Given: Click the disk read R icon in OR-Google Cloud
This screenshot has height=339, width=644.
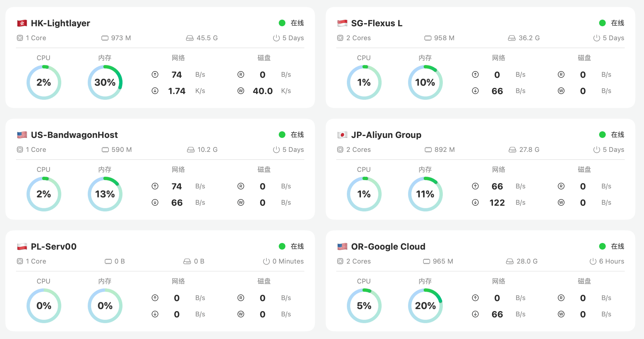Looking at the screenshot, I should [x=561, y=298].
